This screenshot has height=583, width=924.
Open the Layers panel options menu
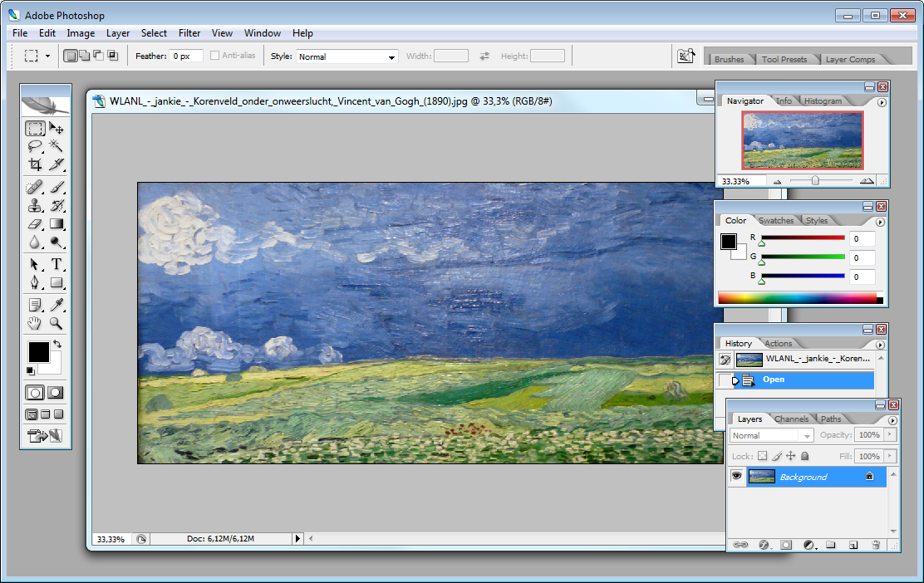point(892,420)
